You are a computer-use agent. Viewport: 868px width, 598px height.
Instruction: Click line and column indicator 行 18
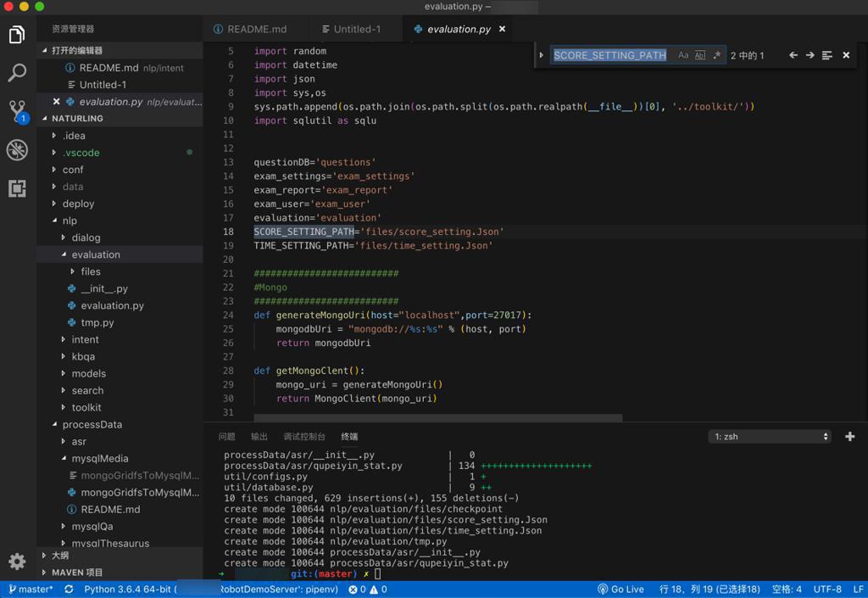(x=709, y=590)
